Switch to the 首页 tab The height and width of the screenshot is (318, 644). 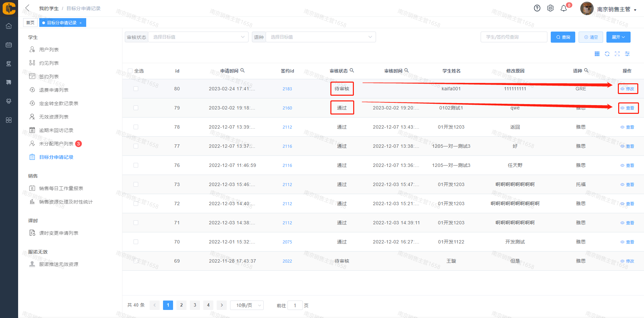click(30, 22)
